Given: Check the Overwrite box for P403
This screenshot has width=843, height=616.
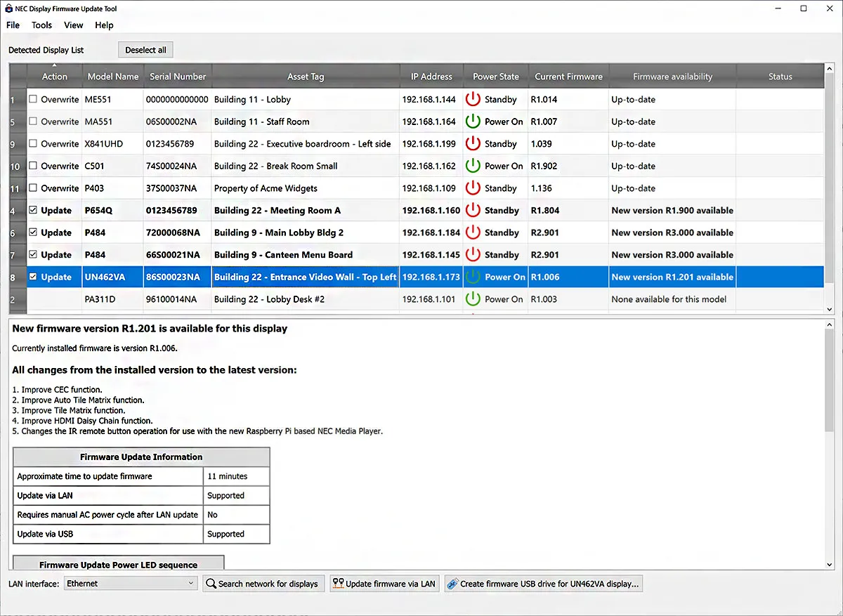Looking at the screenshot, I should point(33,188).
